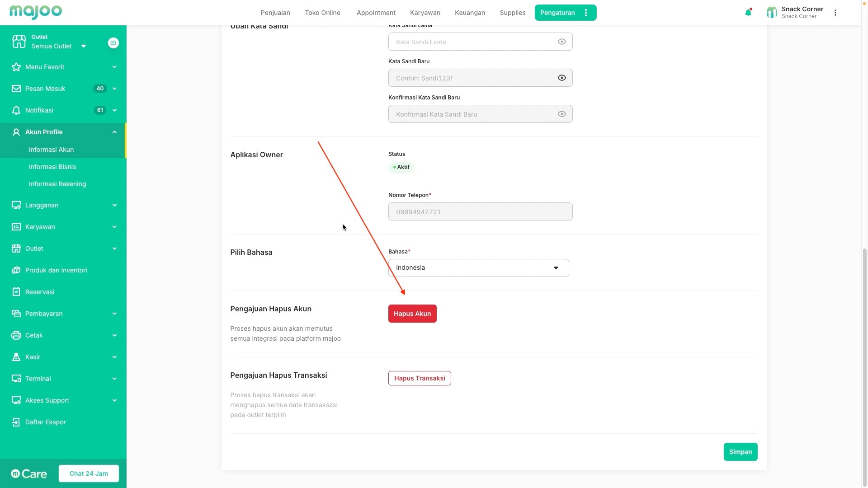Click the Kata Sandi Lama input field
This screenshot has height=488, width=868.
[472, 42]
